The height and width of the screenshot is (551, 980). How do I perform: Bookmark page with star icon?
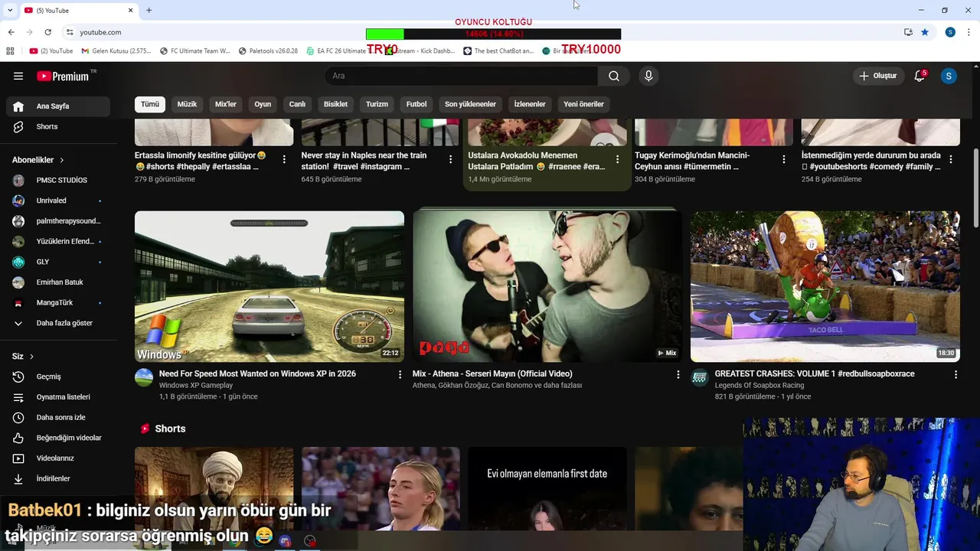pos(925,32)
